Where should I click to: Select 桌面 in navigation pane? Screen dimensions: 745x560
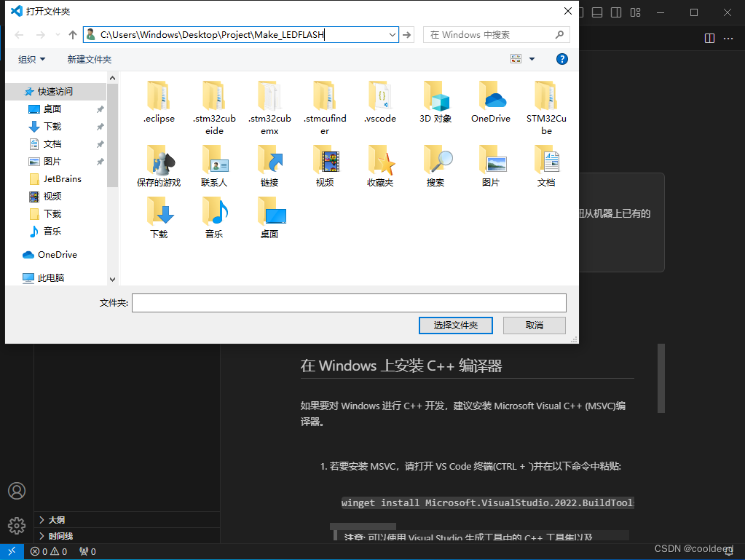[56, 109]
